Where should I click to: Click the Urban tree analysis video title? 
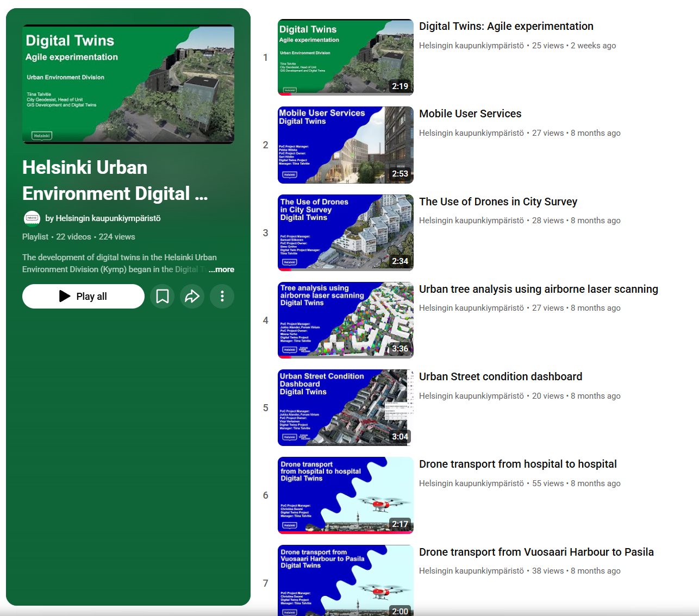[x=538, y=289]
